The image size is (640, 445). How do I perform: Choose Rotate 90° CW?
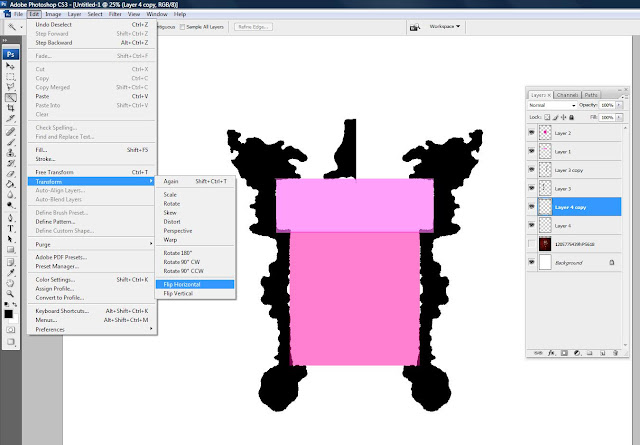(x=195, y=262)
